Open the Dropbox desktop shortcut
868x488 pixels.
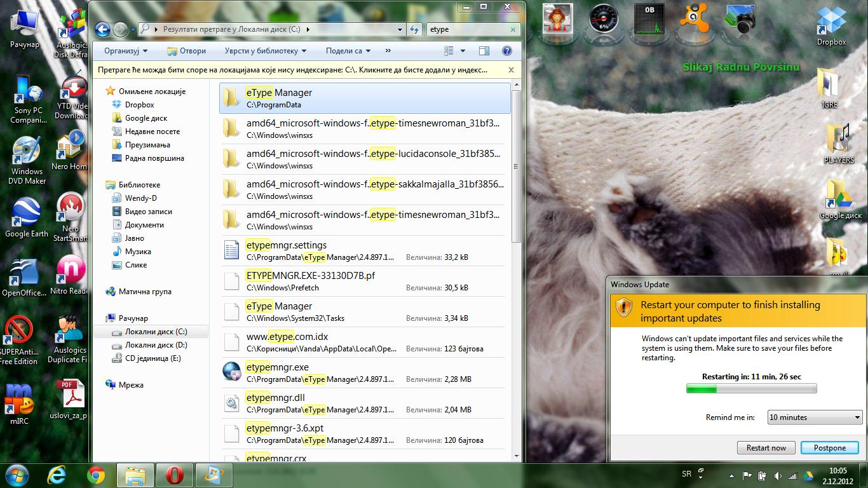(832, 27)
